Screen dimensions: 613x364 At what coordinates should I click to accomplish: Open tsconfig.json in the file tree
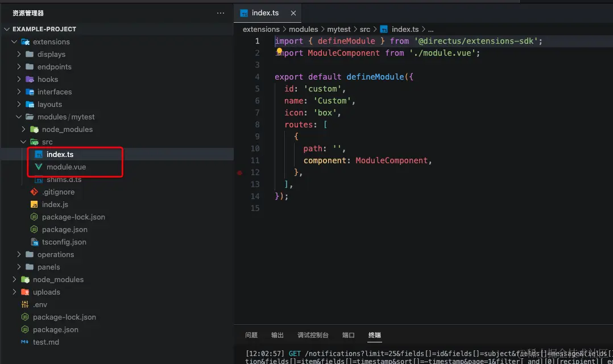point(64,242)
